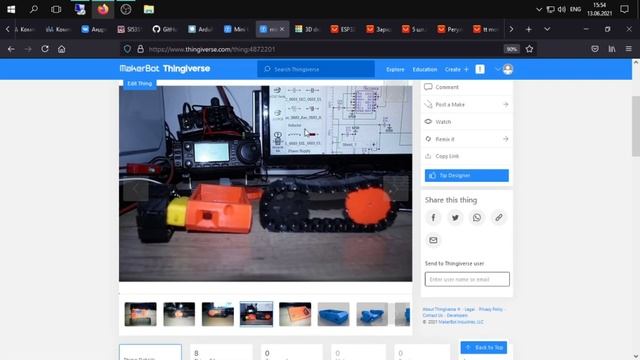The width and height of the screenshot is (640, 360).
Task: Show the previous gallery image
Action: (136, 189)
